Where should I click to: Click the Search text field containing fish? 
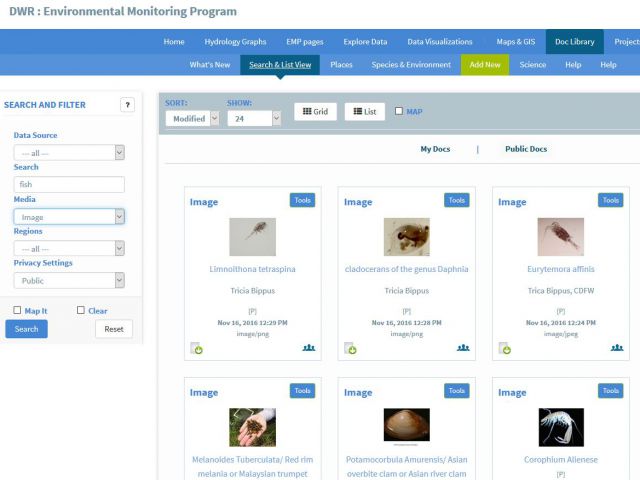click(69, 184)
